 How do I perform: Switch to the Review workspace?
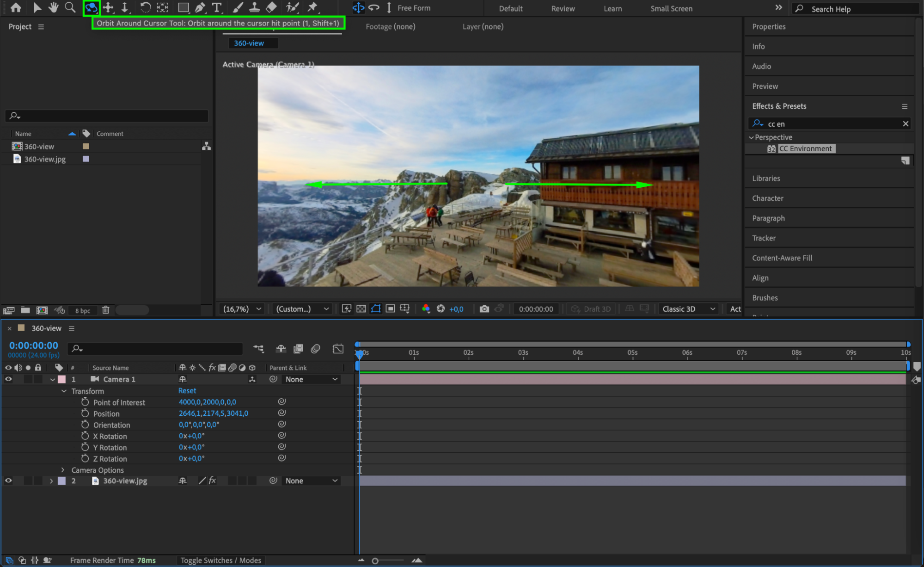(x=563, y=8)
